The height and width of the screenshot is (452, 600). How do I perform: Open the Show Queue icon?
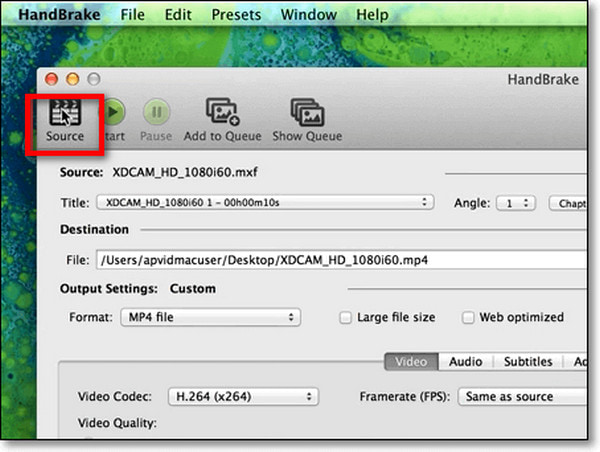click(x=308, y=112)
